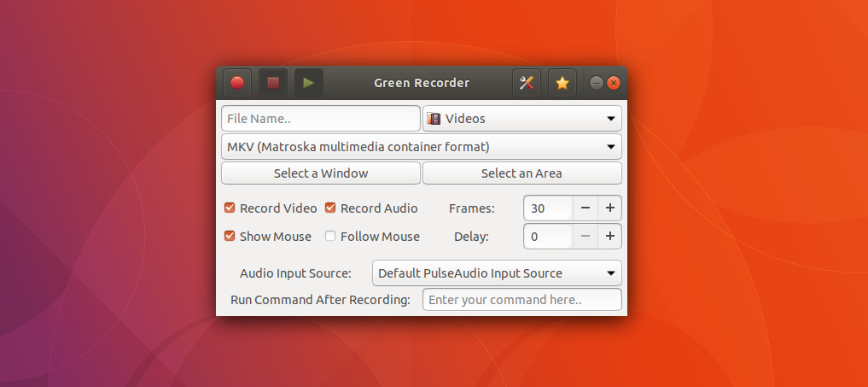Image resolution: width=868 pixels, height=387 pixels.
Task: Expand the Audio Input Source dropdown
Action: coord(497,273)
